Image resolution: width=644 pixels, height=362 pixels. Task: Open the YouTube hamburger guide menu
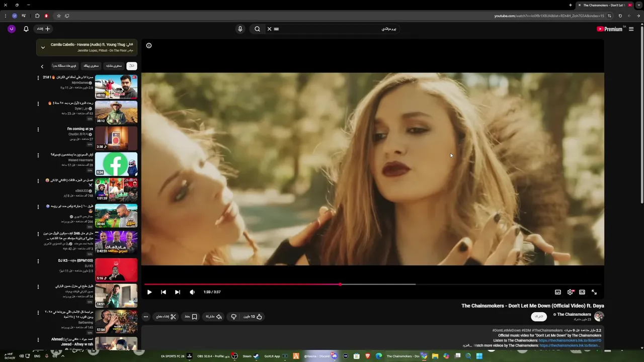631,29
